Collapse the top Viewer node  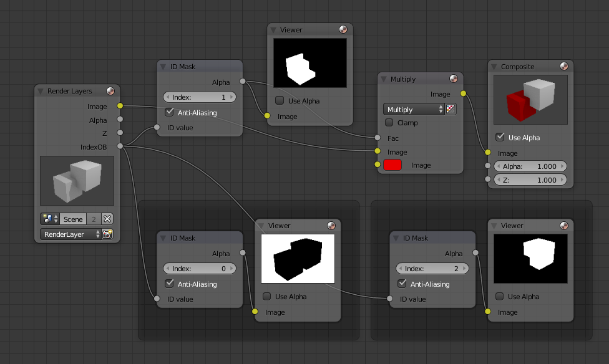tap(273, 30)
